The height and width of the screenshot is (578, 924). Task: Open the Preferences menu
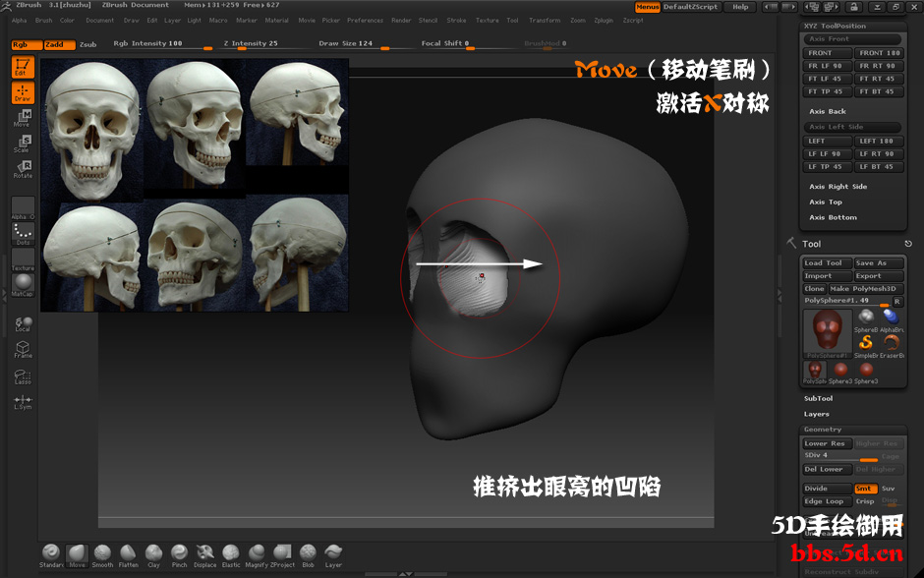click(365, 20)
